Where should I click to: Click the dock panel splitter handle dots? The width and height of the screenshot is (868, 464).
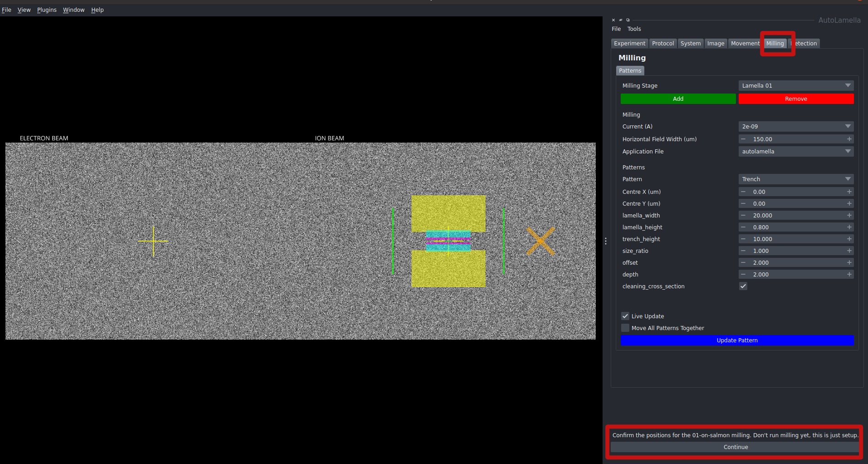click(606, 241)
